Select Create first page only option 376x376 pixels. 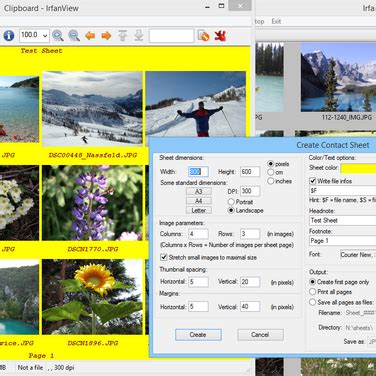coord(312,282)
